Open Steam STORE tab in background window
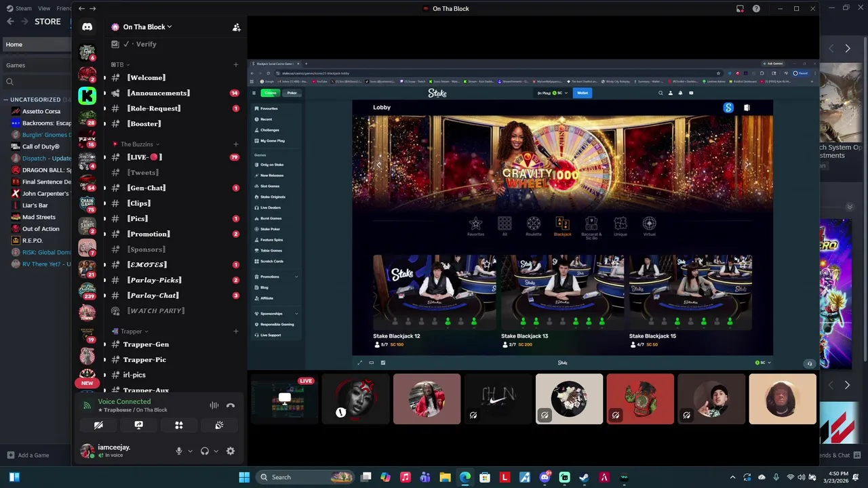Image resolution: width=868 pixels, height=488 pixels. click(47, 22)
